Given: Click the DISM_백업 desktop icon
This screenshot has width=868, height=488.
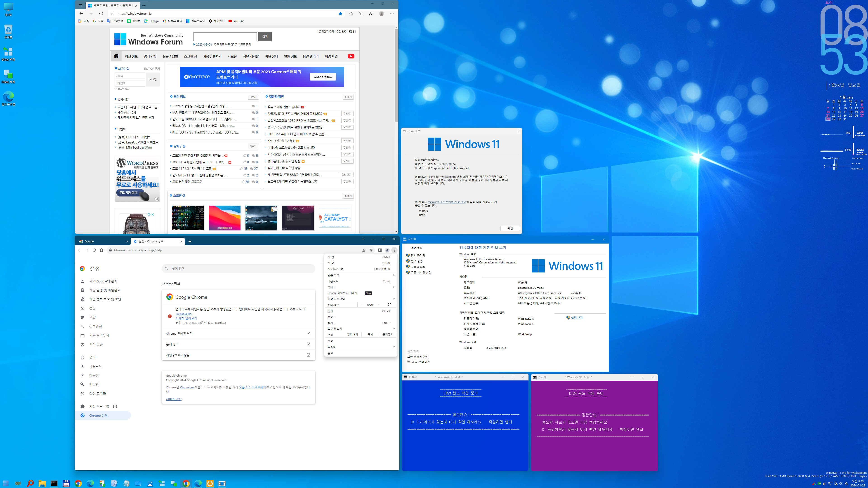Looking at the screenshot, I should 8,54.
